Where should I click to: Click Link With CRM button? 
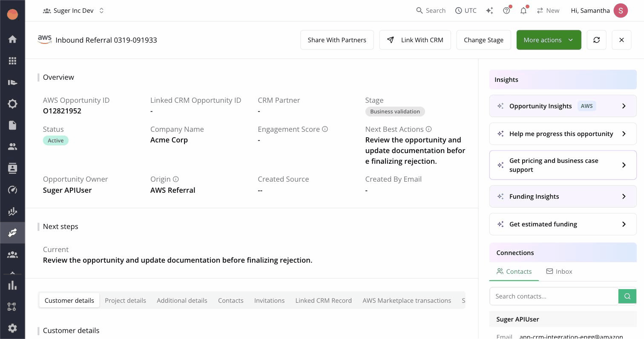tap(415, 40)
